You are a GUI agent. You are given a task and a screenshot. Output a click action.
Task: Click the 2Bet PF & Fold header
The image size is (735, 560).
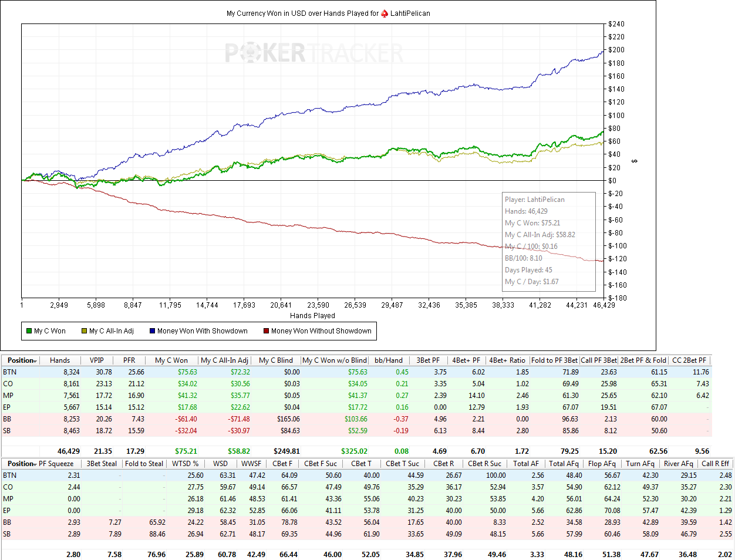[x=643, y=360]
